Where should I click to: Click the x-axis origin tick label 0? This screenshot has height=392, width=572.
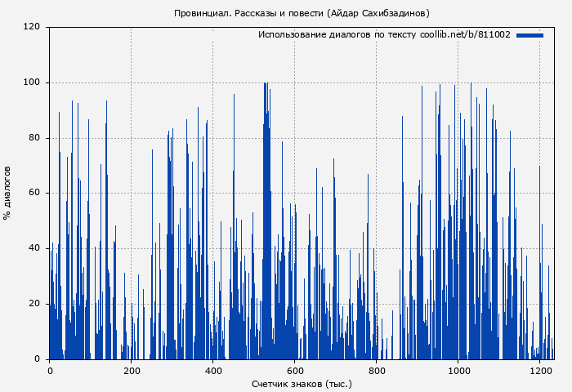50,370
